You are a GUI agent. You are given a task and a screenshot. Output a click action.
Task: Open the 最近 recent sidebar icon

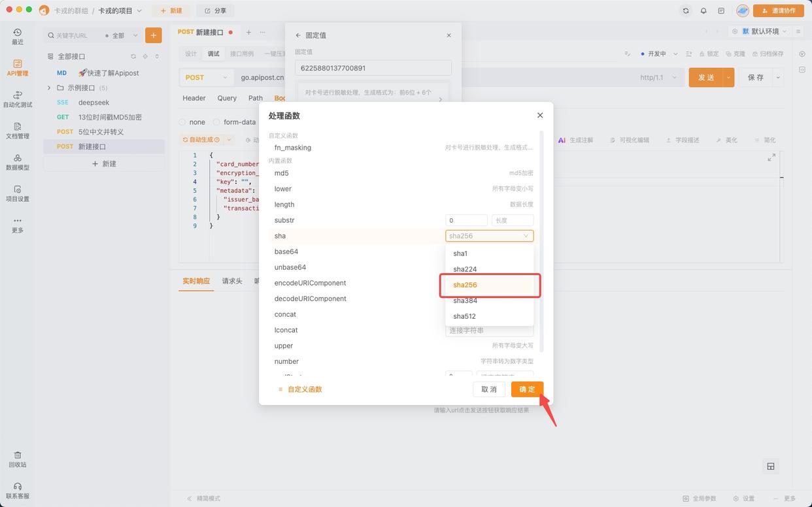[x=18, y=37]
